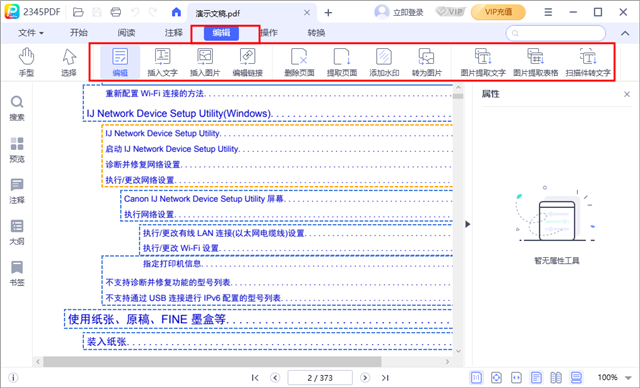Choose 插入文字 insert text tool

[x=162, y=62]
